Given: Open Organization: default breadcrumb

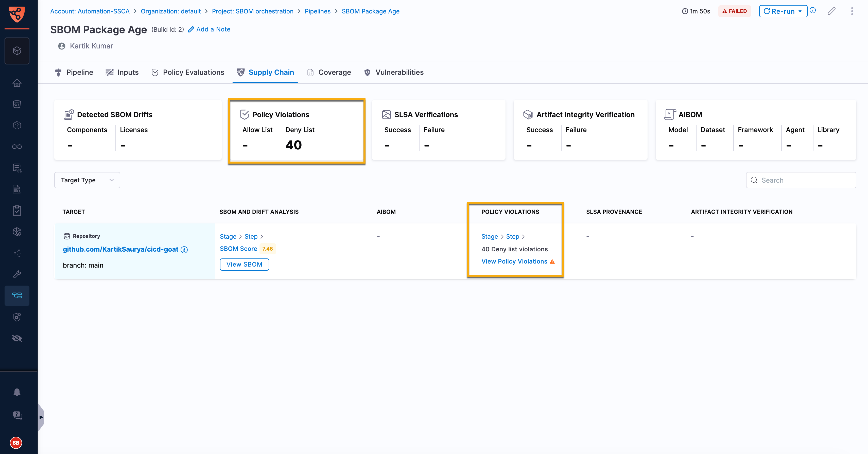Looking at the screenshot, I should point(170,11).
